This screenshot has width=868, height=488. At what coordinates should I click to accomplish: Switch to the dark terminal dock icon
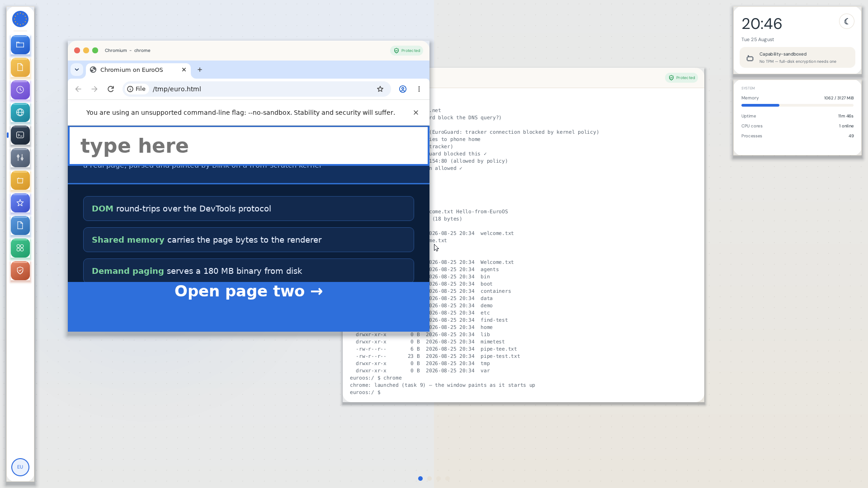(20, 135)
